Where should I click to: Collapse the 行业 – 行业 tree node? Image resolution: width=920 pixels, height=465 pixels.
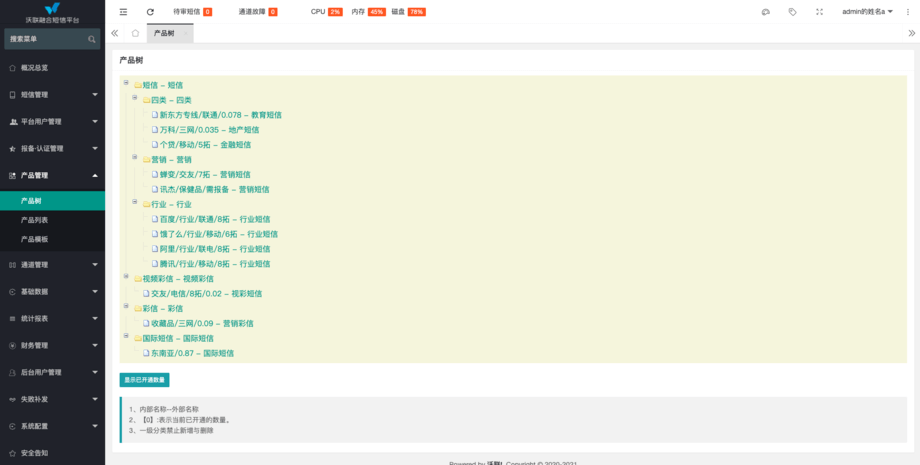134,202
